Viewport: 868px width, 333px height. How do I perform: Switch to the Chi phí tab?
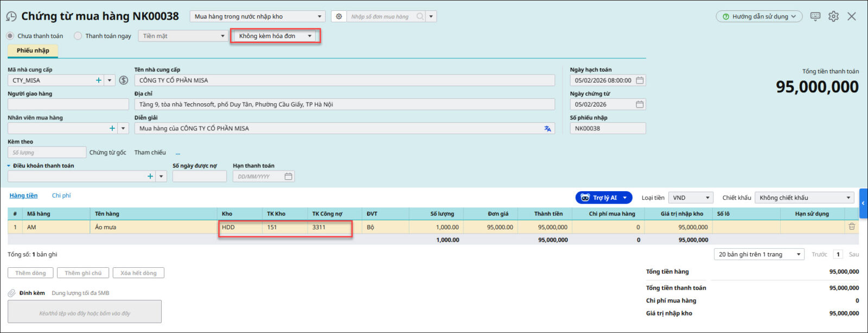(x=61, y=196)
